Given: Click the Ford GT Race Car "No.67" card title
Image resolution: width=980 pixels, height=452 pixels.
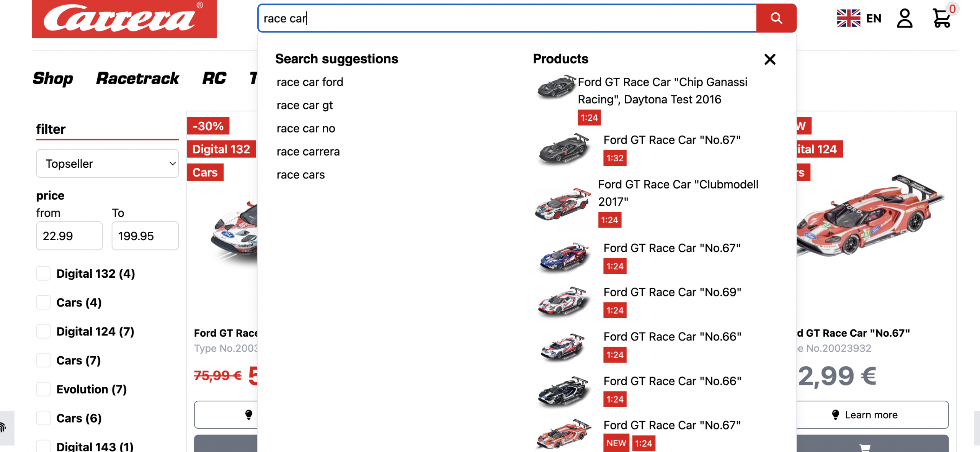Looking at the screenshot, I should [x=853, y=333].
